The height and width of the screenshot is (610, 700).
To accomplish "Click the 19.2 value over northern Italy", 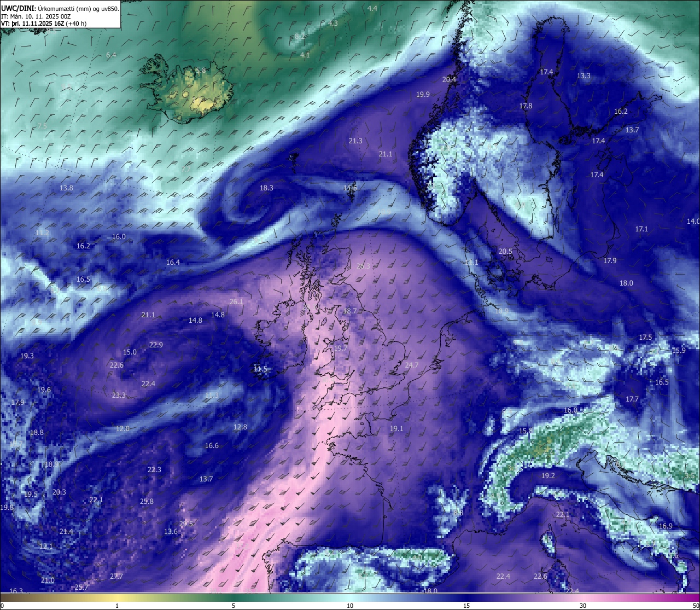I will point(548,475).
